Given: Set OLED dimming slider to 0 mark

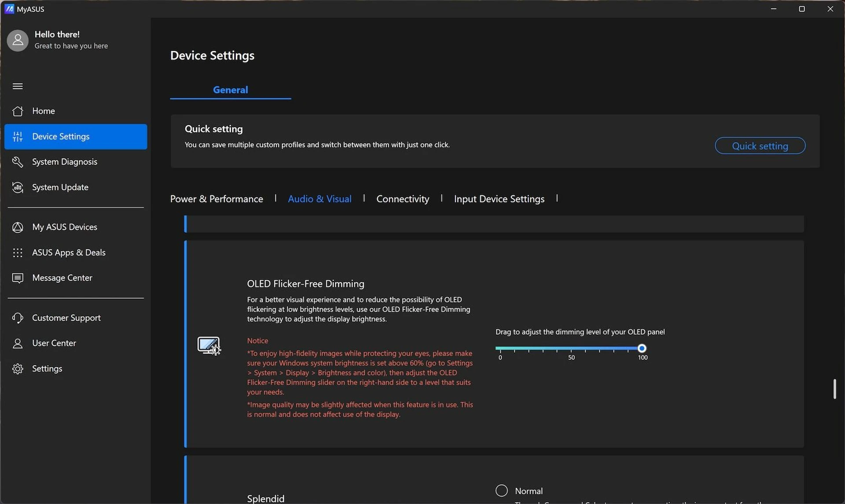Looking at the screenshot, I should coord(500,349).
